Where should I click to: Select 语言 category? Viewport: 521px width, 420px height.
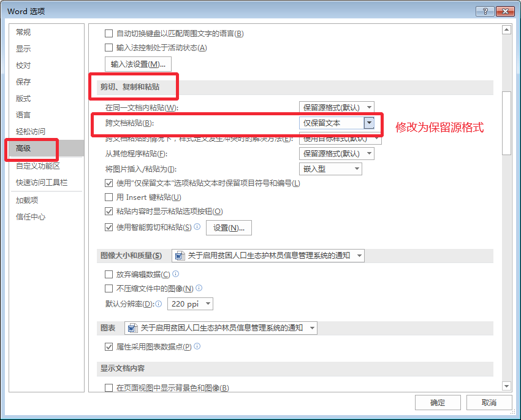(46, 115)
